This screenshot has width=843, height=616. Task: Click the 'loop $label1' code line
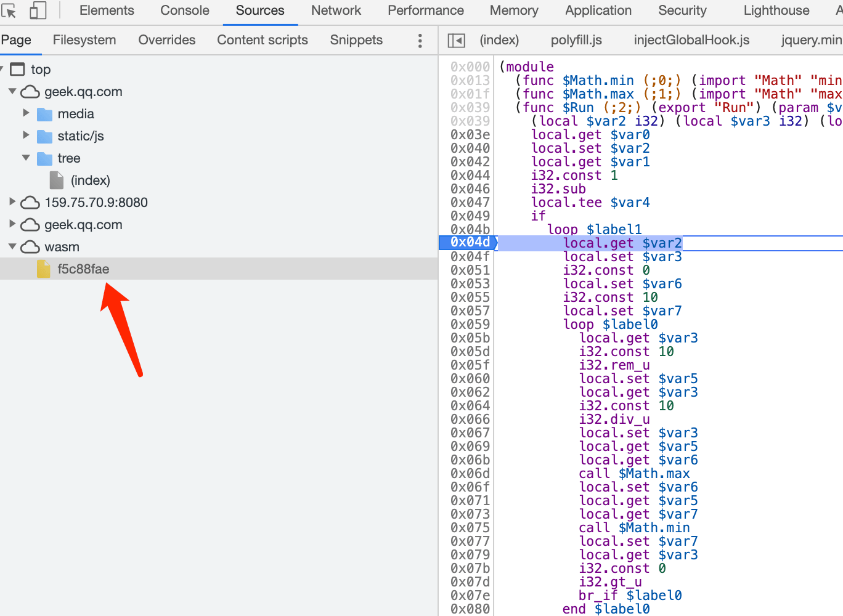coord(595,229)
